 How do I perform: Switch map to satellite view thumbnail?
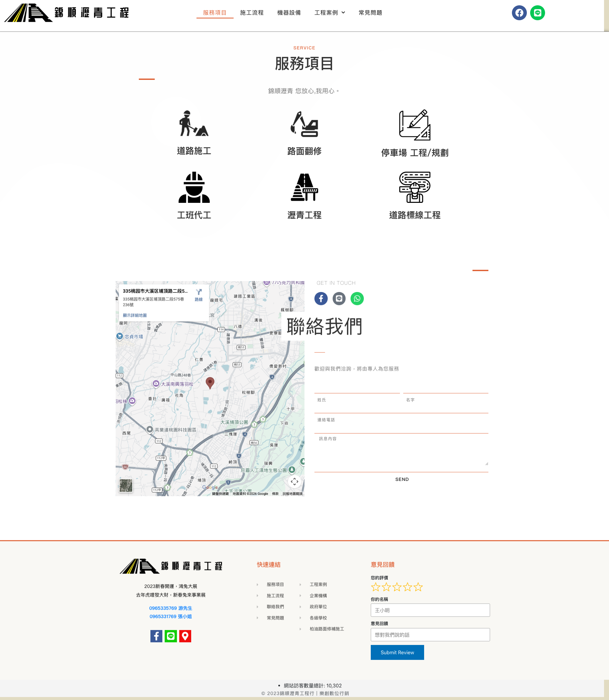pos(126,486)
